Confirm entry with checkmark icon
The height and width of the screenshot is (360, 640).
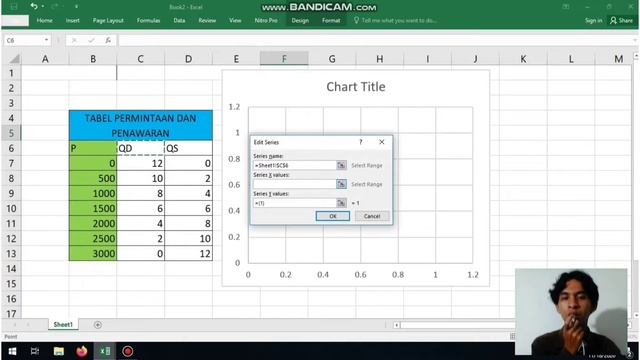[91, 40]
